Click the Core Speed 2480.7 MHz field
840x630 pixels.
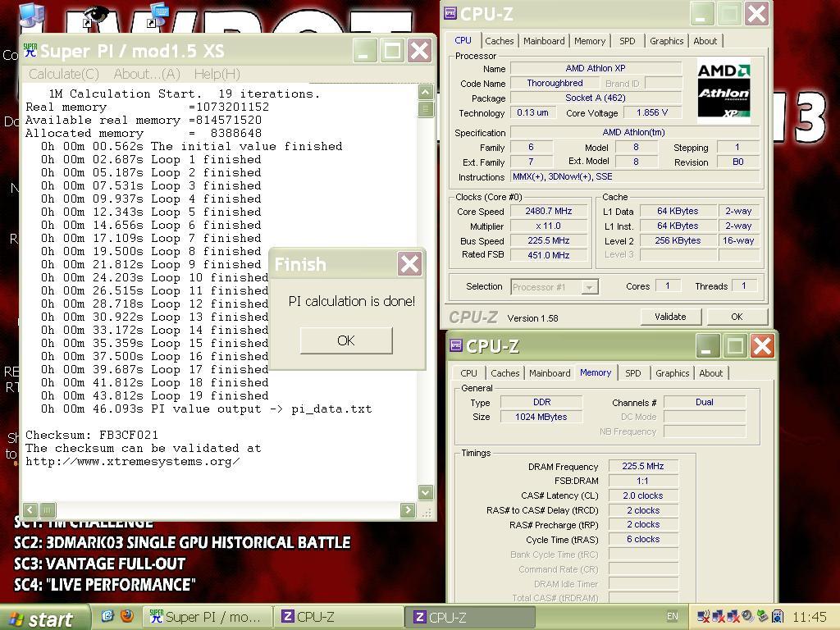tap(549, 211)
